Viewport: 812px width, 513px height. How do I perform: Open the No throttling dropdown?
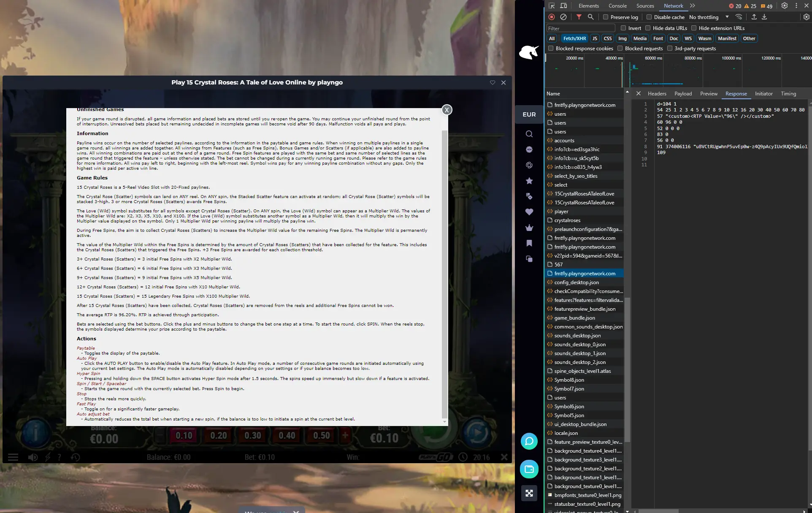click(x=709, y=17)
